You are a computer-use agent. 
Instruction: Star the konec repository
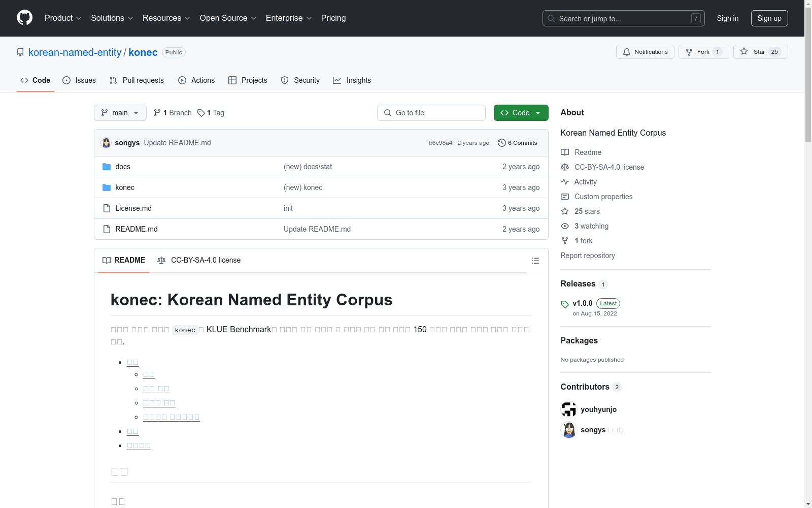pos(760,52)
